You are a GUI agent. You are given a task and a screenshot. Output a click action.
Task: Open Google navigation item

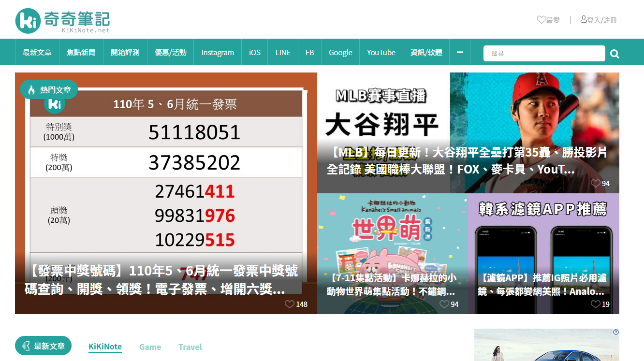click(x=340, y=52)
